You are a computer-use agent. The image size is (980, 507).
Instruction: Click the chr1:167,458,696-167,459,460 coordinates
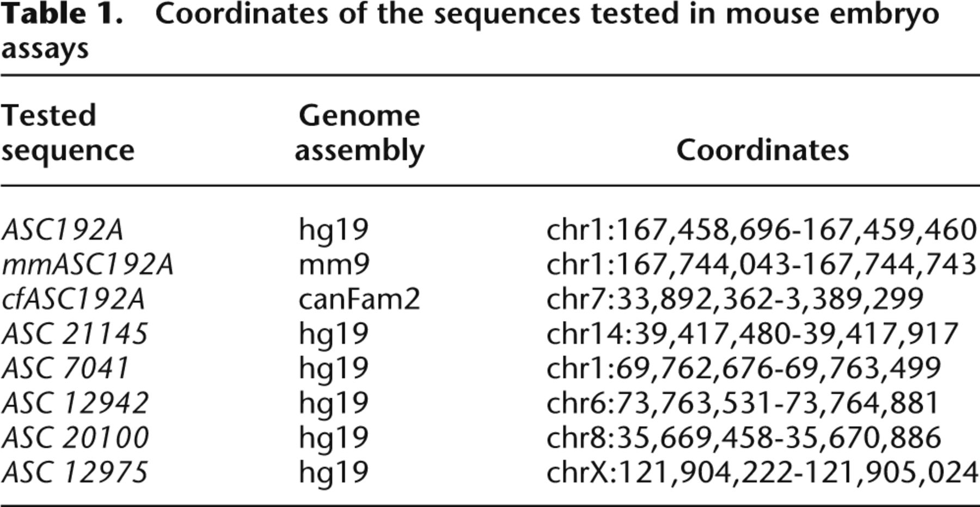(x=761, y=230)
